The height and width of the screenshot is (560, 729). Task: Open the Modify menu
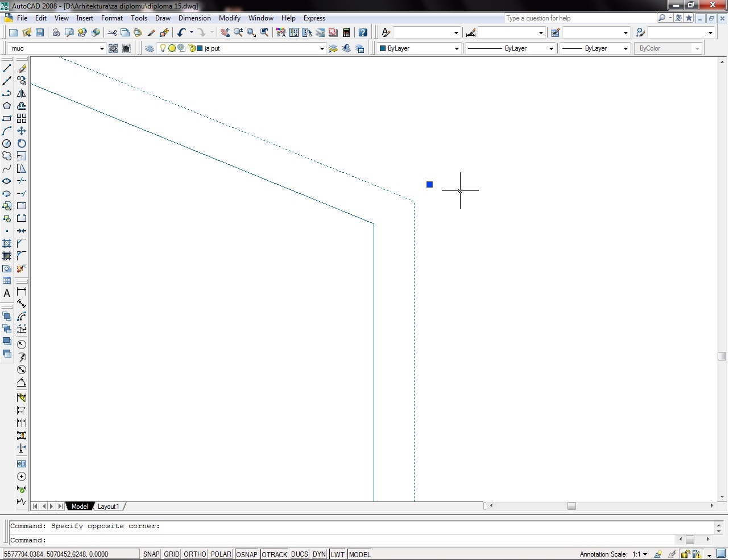(x=230, y=18)
